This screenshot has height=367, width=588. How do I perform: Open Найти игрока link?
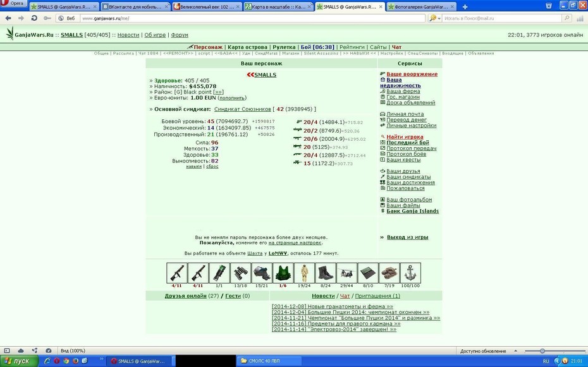(x=405, y=136)
